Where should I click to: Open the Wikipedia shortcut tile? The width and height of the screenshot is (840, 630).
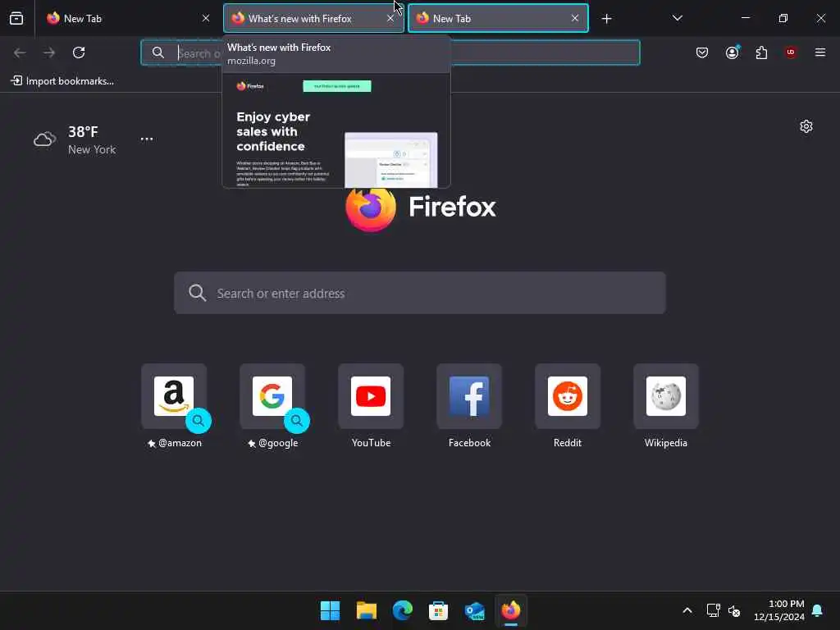(x=666, y=396)
